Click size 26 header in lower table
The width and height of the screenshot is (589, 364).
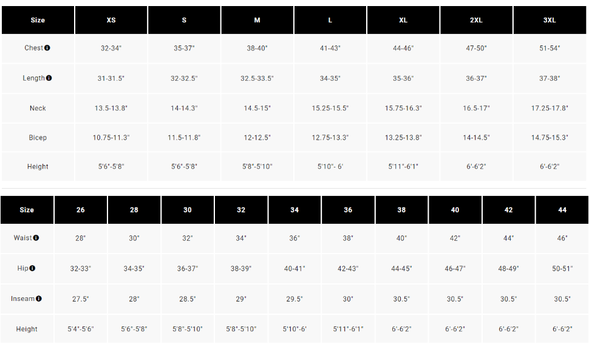pos(81,210)
